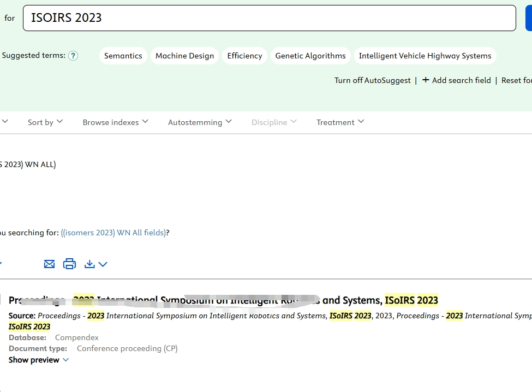Click the Reset form link
Viewport: 532px width, 392px height.
[516, 80]
